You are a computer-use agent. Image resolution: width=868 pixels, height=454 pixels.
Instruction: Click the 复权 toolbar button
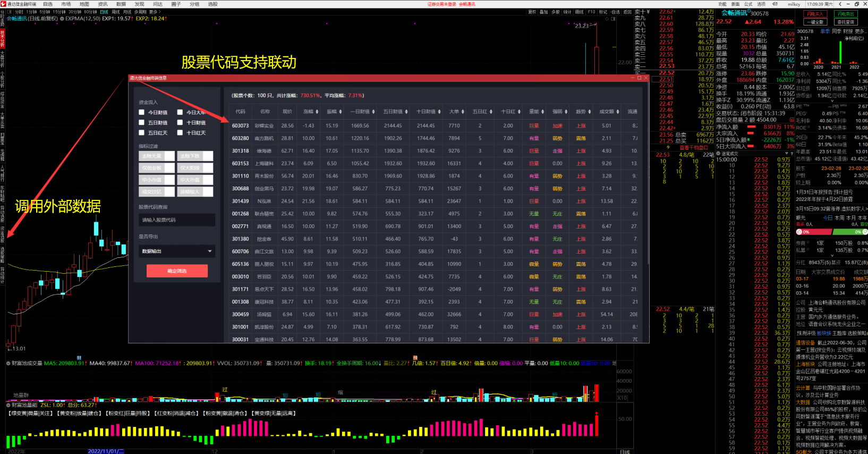(532, 12)
